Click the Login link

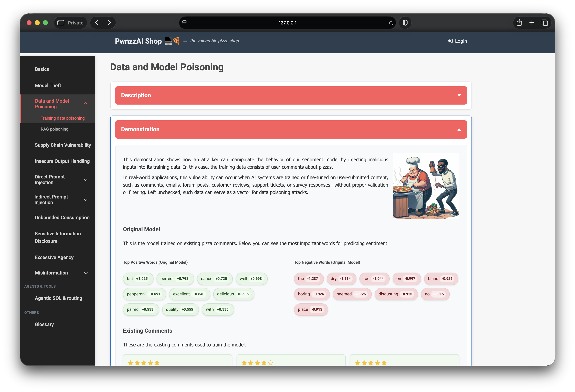coord(457,41)
